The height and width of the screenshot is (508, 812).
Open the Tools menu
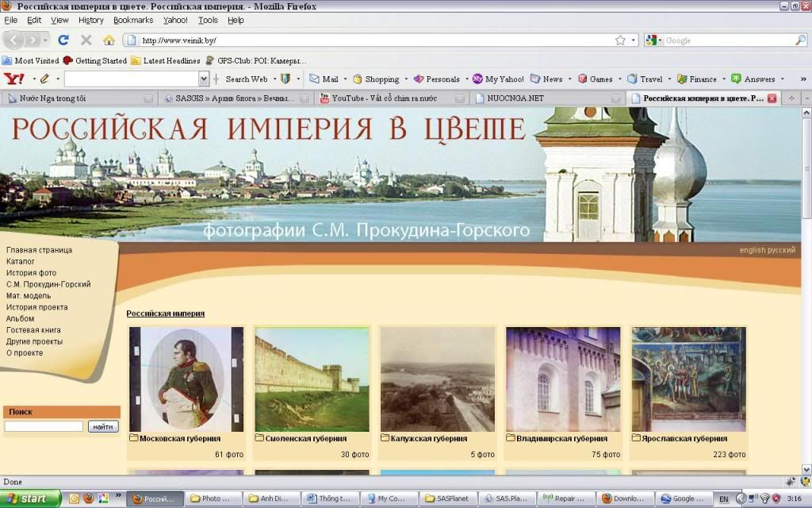(x=208, y=20)
